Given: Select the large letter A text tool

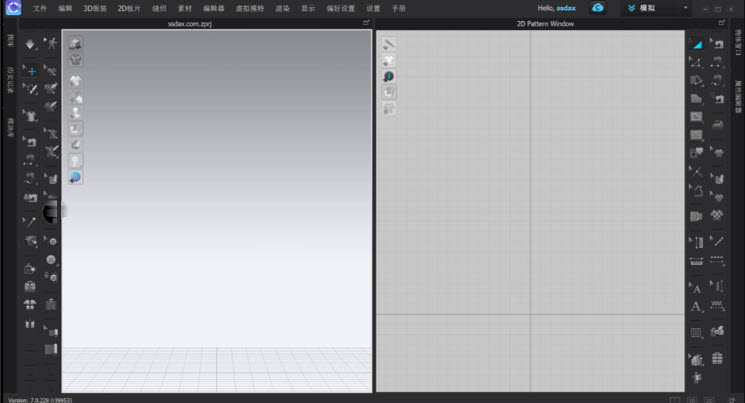Looking at the screenshot, I should point(696,307).
